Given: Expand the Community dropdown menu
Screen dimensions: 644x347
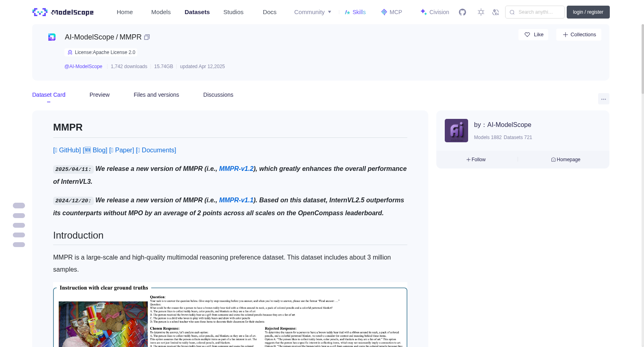Looking at the screenshot, I should click(x=313, y=12).
